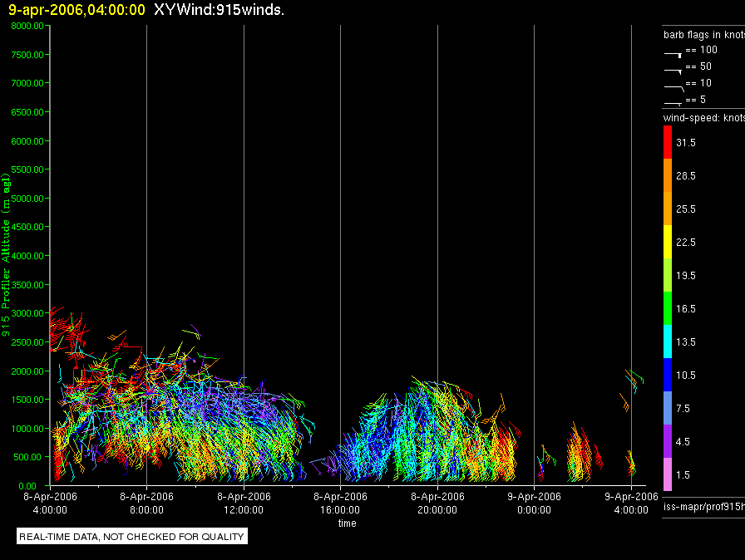Click the 1000.00 altitude tick label
The image size is (745, 560).
(27, 429)
